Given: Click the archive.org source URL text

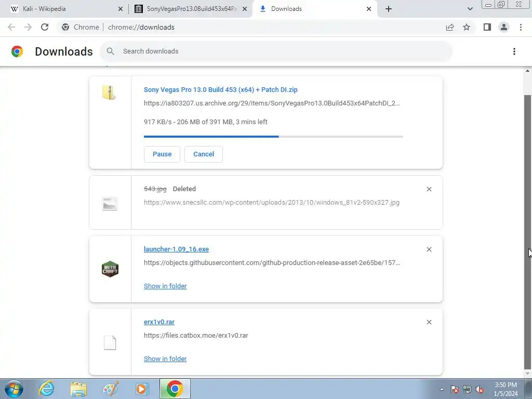Looking at the screenshot, I should pyautogui.click(x=272, y=103).
